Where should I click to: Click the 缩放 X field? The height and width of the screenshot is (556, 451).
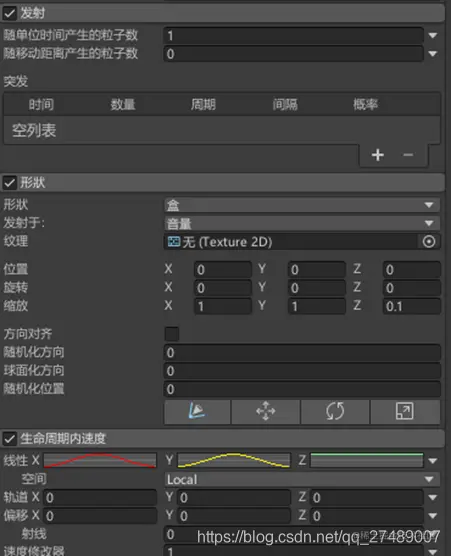[x=223, y=306]
